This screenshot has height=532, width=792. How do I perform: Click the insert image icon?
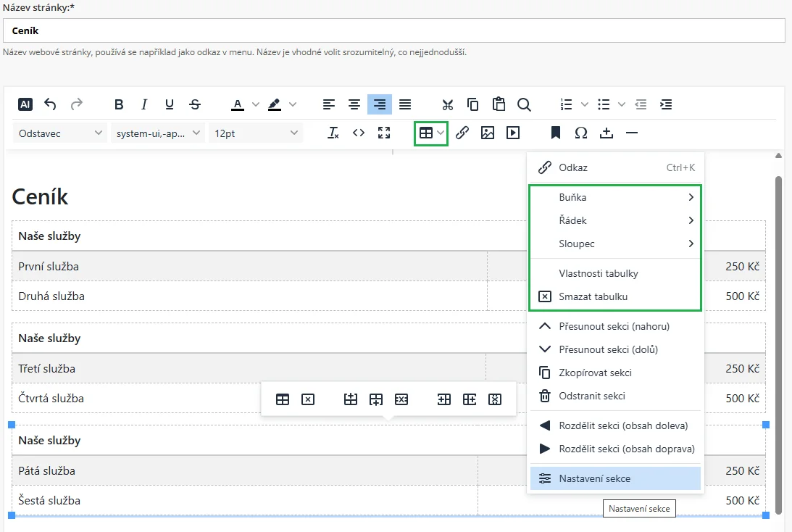tap(488, 133)
